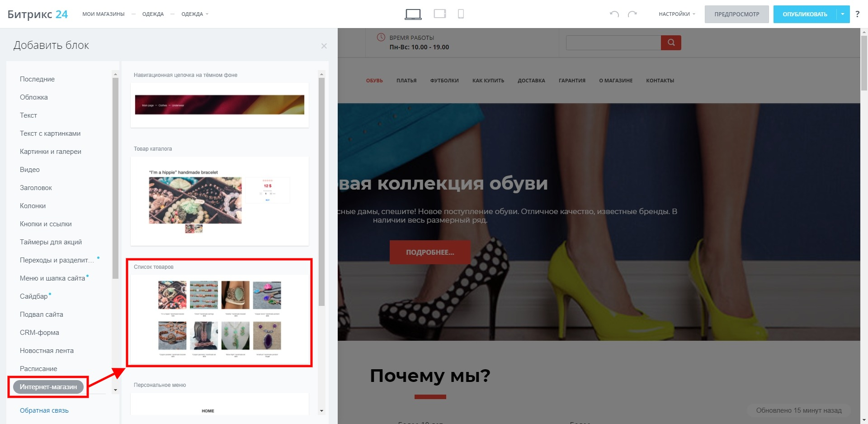Switch to mobile phone preview icon

pyautogui.click(x=461, y=14)
